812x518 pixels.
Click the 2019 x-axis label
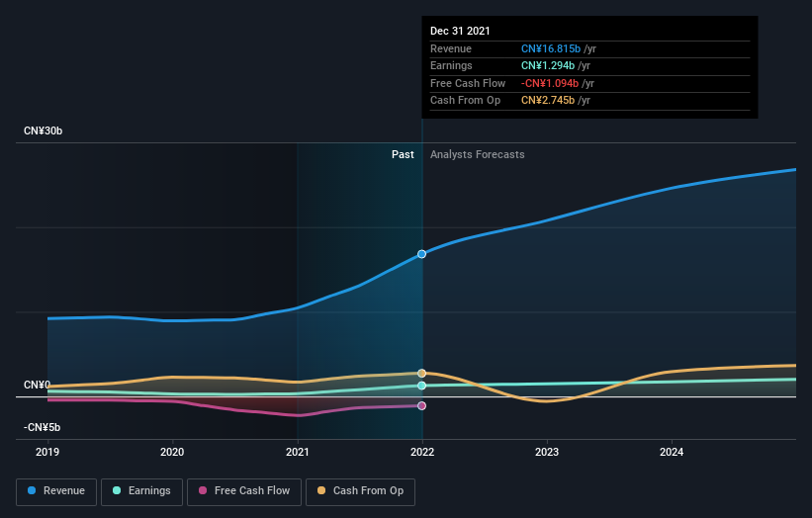(x=47, y=452)
